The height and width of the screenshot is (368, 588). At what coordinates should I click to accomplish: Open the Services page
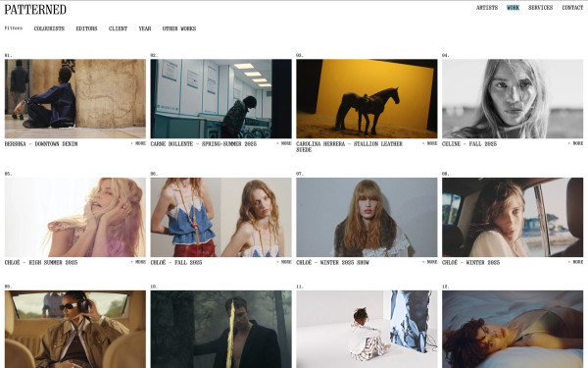coord(540,8)
